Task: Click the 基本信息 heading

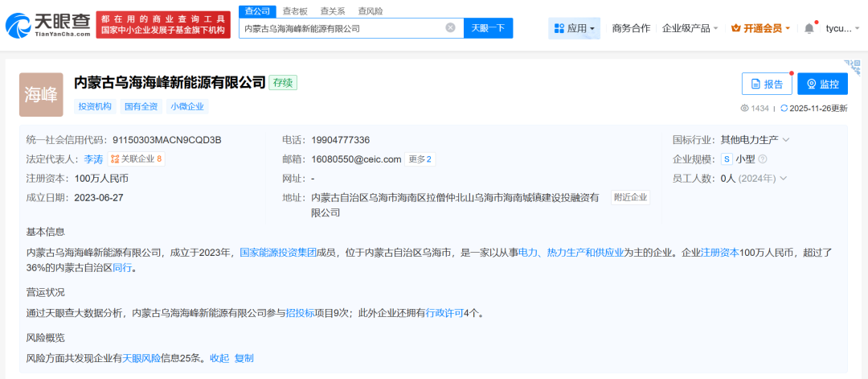Action: (x=45, y=232)
